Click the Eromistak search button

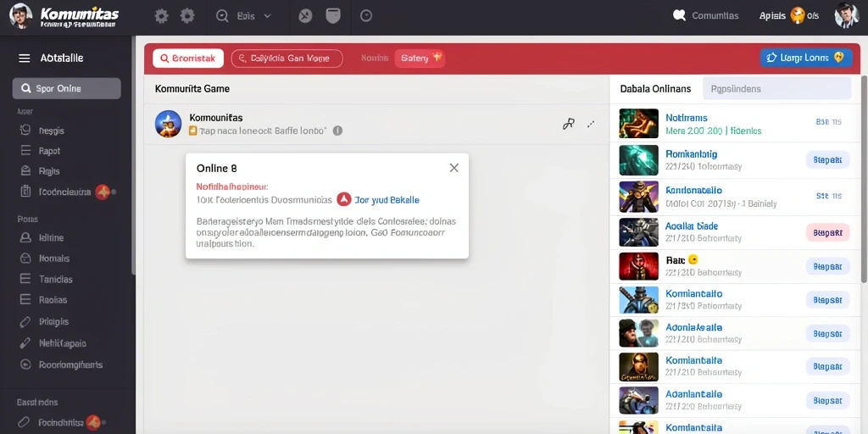[188, 58]
